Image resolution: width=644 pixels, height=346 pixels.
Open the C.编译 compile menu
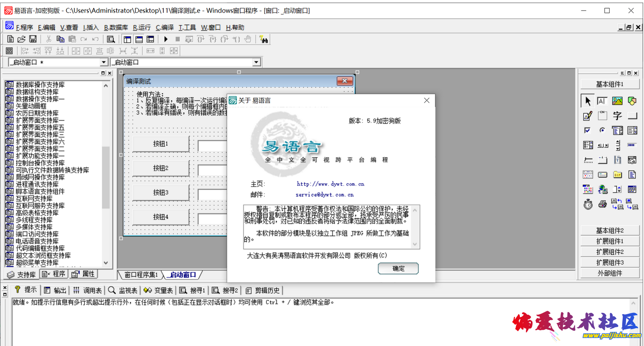tap(164, 27)
